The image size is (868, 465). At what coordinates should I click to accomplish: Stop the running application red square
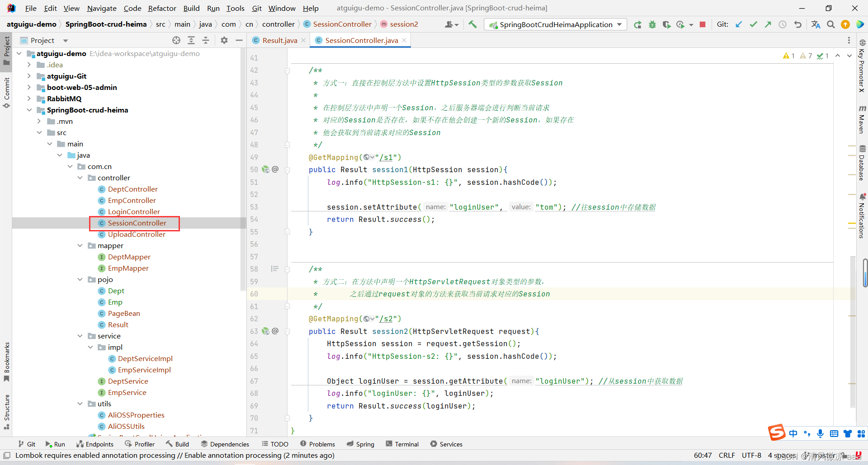[703, 24]
